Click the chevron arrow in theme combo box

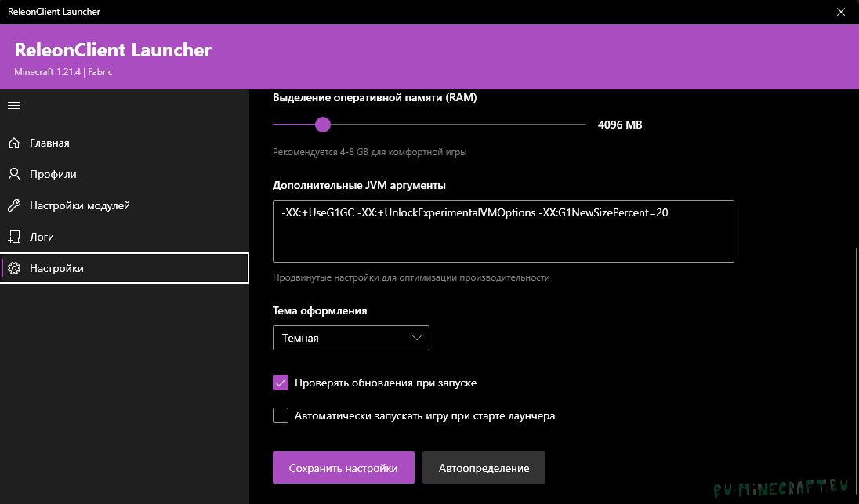click(x=416, y=338)
